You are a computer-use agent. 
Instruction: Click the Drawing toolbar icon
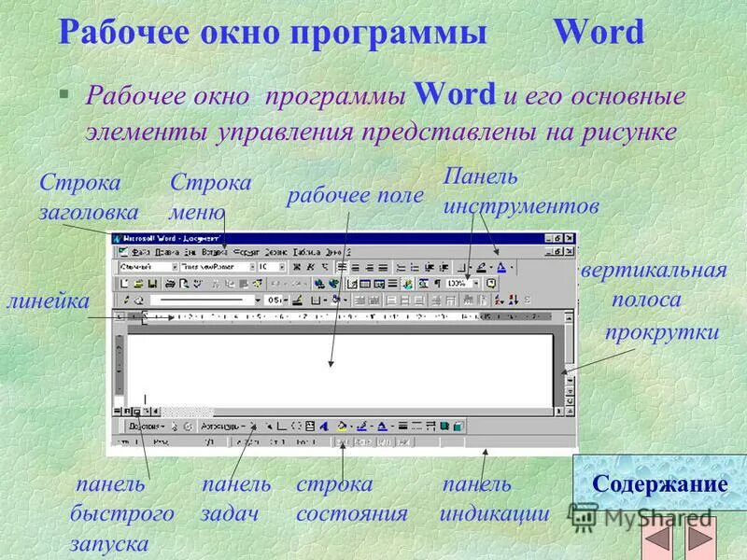click(408, 284)
